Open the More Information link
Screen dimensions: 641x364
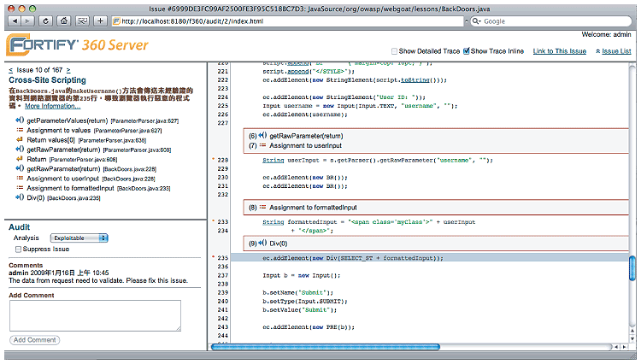(51, 106)
